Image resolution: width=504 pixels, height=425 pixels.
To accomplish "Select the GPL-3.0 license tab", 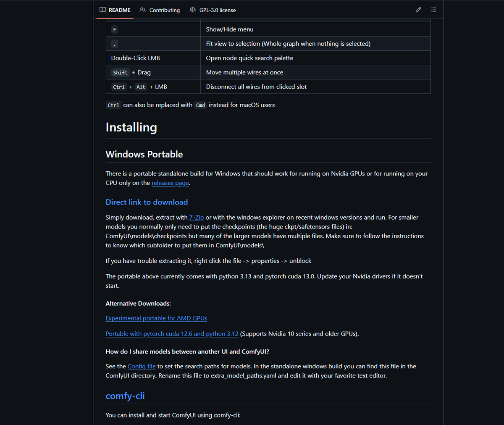I will click(218, 10).
